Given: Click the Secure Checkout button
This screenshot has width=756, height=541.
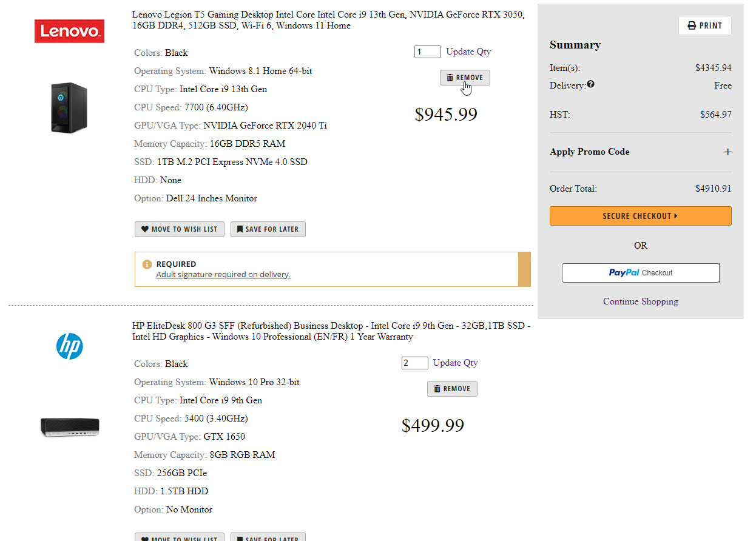Looking at the screenshot, I should 640,216.
